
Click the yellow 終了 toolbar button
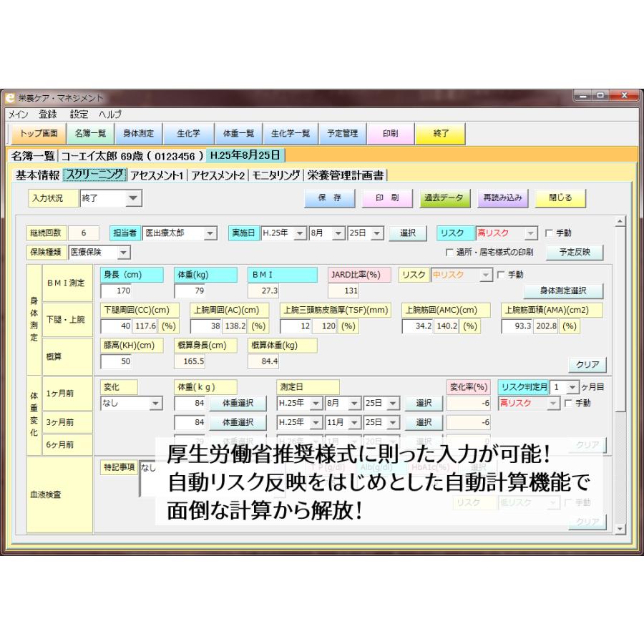point(442,132)
